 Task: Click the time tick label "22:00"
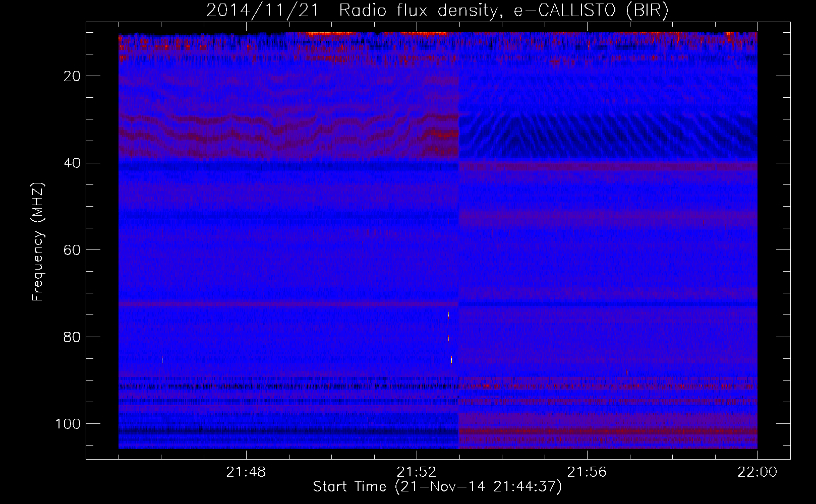click(757, 472)
